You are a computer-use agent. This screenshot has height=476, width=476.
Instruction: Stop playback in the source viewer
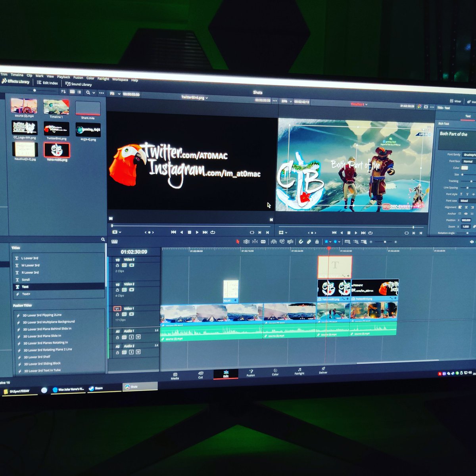click(189, 232)
